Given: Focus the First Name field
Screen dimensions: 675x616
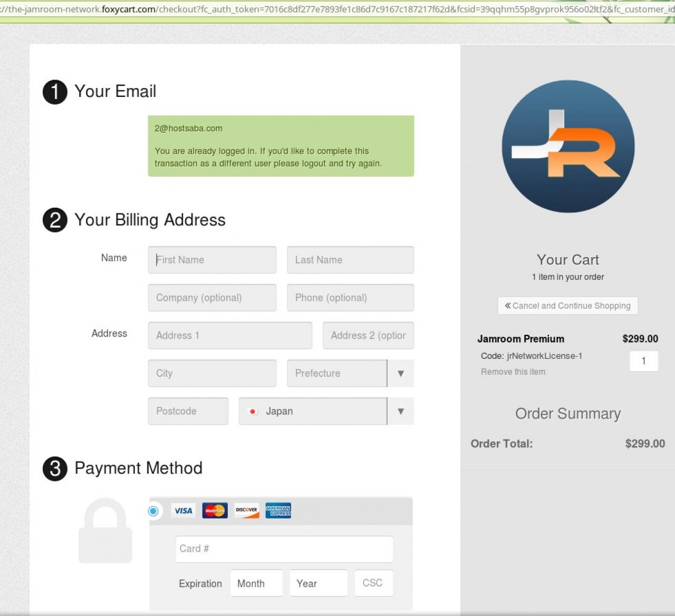Looking at the screenshot, I should [212, 260].
